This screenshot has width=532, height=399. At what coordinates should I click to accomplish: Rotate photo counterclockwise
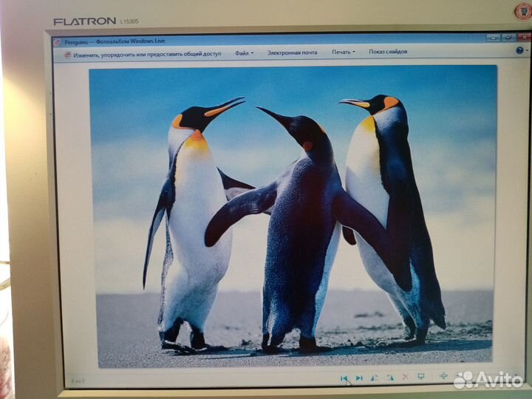[375, 378]
